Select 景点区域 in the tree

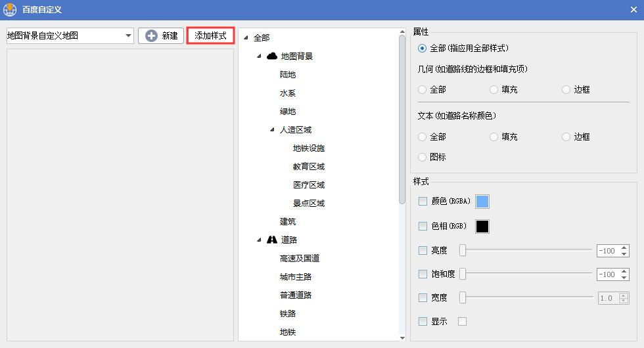pos(309,203)
